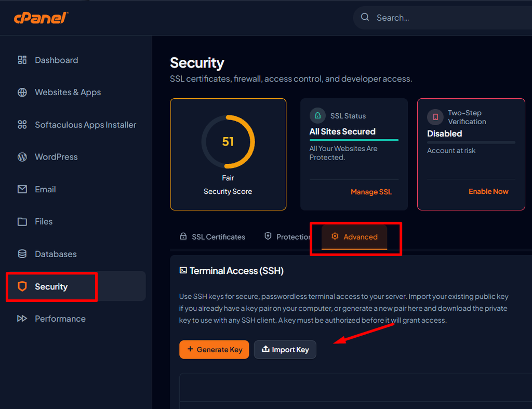Viewport: 532px width, 409px height.
Task: Click the Security page title
Action: 197,63
